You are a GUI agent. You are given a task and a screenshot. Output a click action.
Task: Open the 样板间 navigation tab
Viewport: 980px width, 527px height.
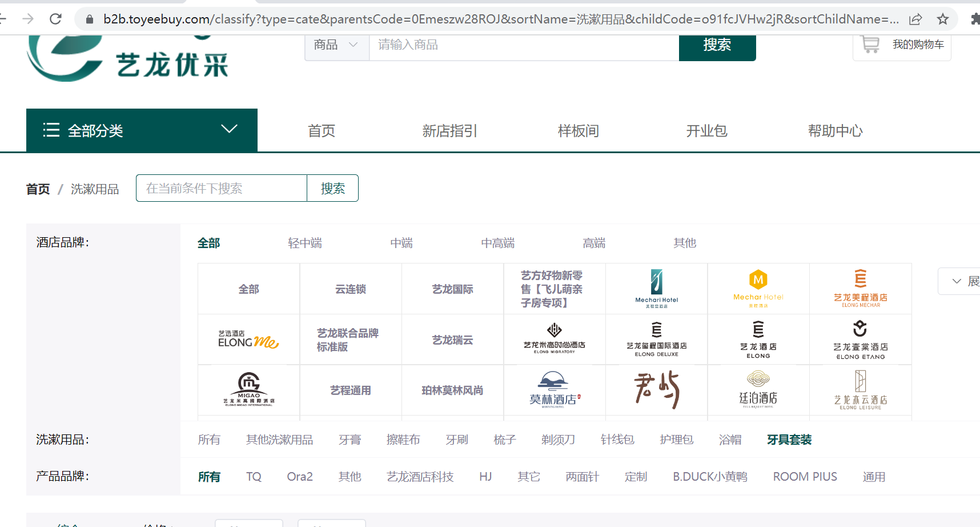tap(578, 131)
